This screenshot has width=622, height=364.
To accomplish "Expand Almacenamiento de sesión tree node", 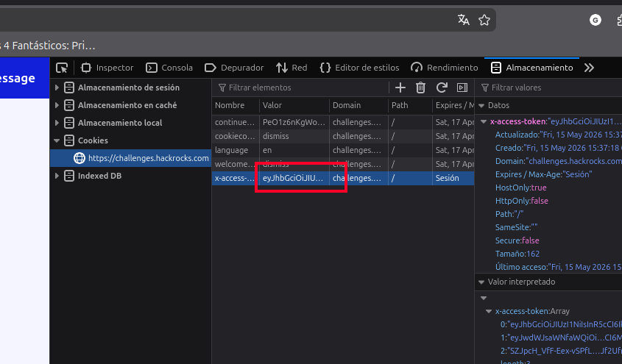I will [x=57, y=88].
